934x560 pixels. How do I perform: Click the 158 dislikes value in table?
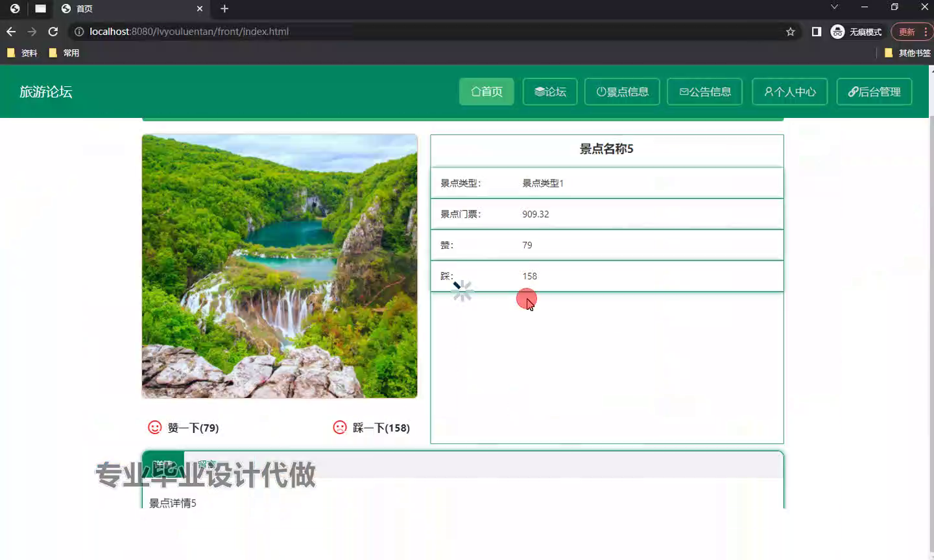pos(530,277)
